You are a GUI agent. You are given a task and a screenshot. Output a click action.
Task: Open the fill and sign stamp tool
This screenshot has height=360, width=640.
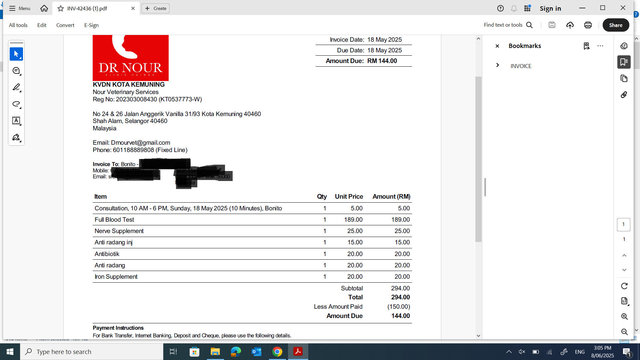pos(16,138)
